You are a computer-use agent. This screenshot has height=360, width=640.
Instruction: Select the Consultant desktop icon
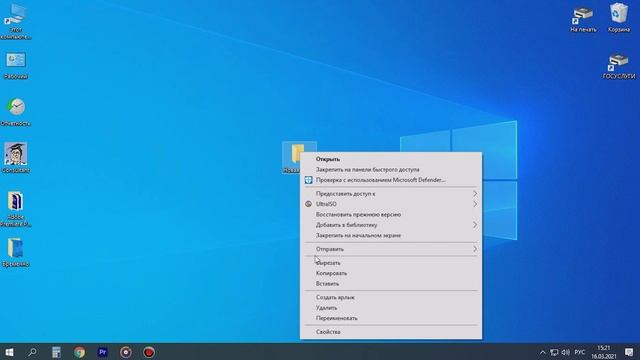coord(16,158)
